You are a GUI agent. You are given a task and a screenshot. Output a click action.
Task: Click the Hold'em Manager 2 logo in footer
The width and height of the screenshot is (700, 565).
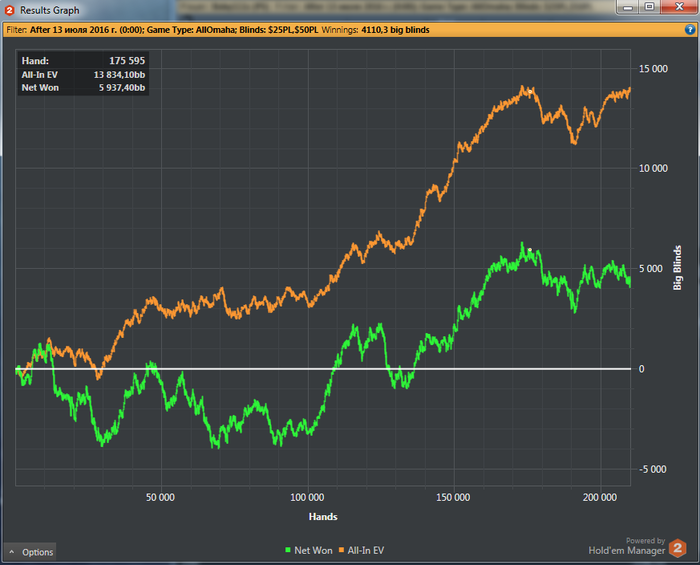pos(677,548)
